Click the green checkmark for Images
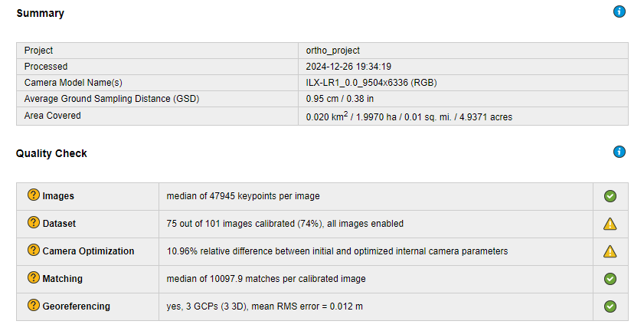 click(x=610, y=196)
